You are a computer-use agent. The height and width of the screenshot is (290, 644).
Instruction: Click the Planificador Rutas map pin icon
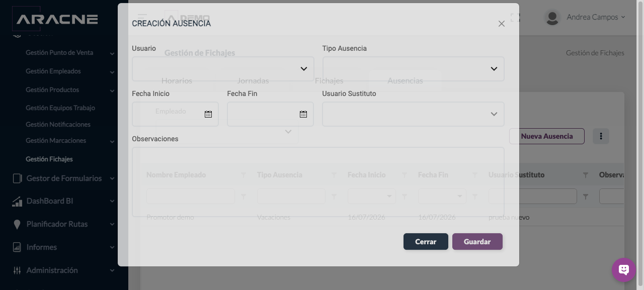tap(17, 224)
